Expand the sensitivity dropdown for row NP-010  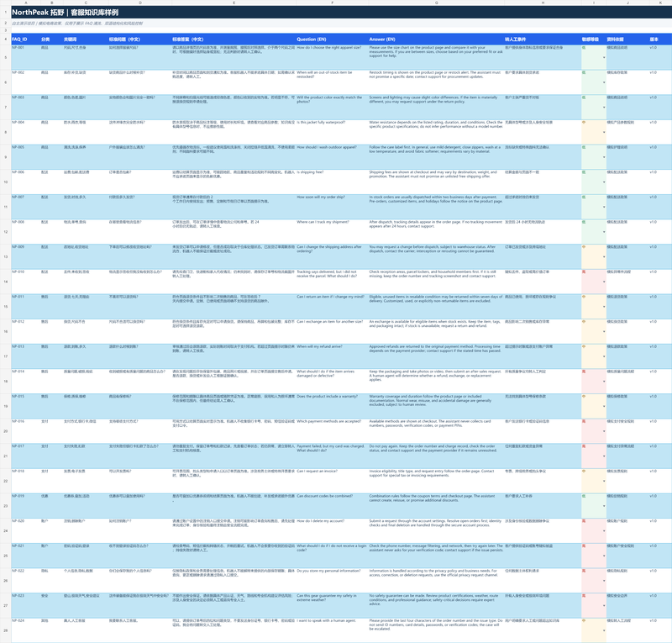point(604,282)
